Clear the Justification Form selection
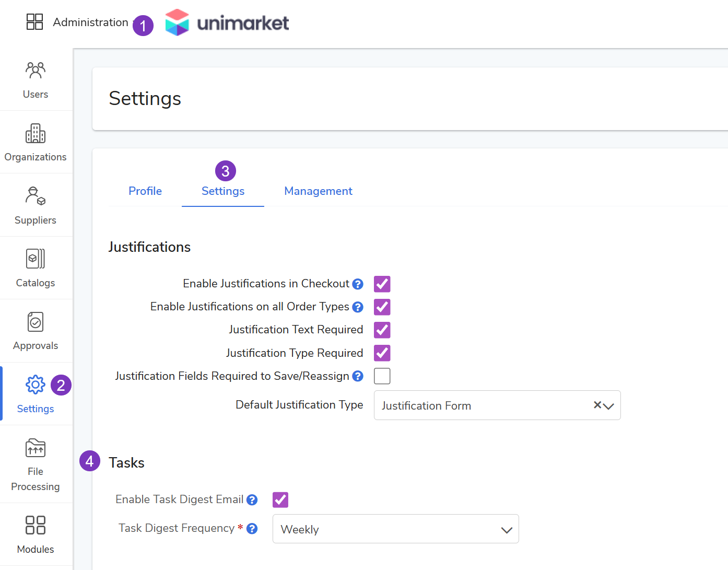 (597, 405)
